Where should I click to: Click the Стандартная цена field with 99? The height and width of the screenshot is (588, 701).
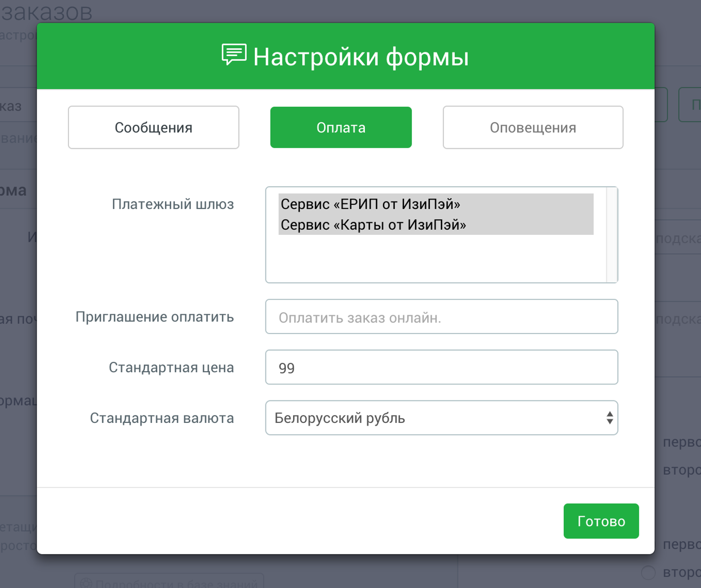[x=442, y=367]
